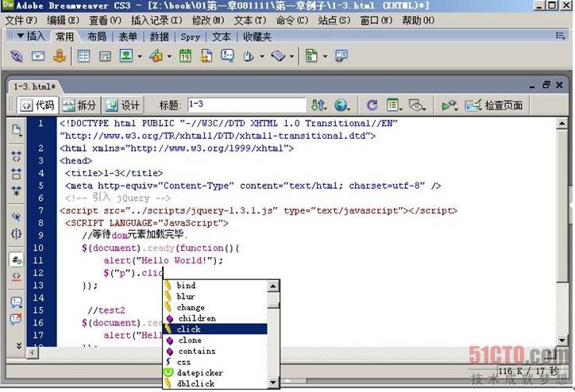
Task: Click Collapse Selection icon
Action: [x=16, y=174]
